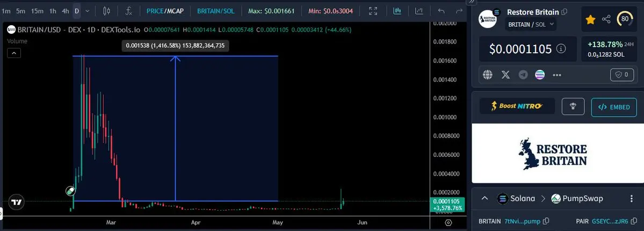Open the BRITAIN / SOL pair dropdown
The height and width of the screenshot is (231, 644).
coord(531,25)
